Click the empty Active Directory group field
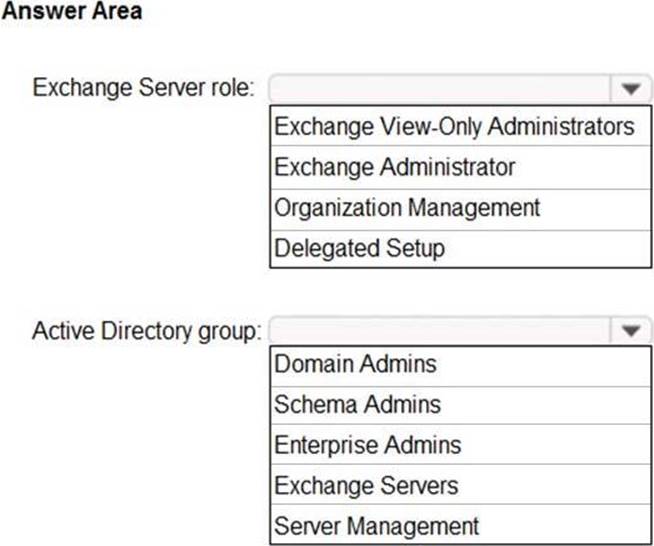This screenshot has width=654, height=546. (440, 330)
